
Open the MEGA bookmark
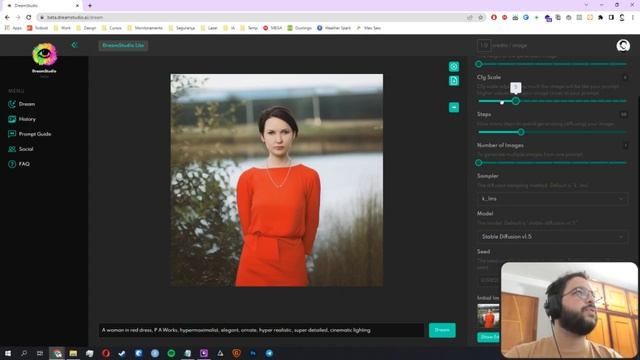pos(273,28)
